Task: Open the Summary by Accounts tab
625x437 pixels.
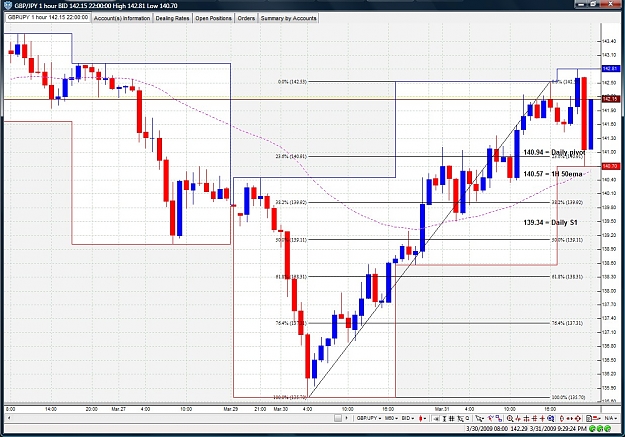Action: click(x=289, y=18)
